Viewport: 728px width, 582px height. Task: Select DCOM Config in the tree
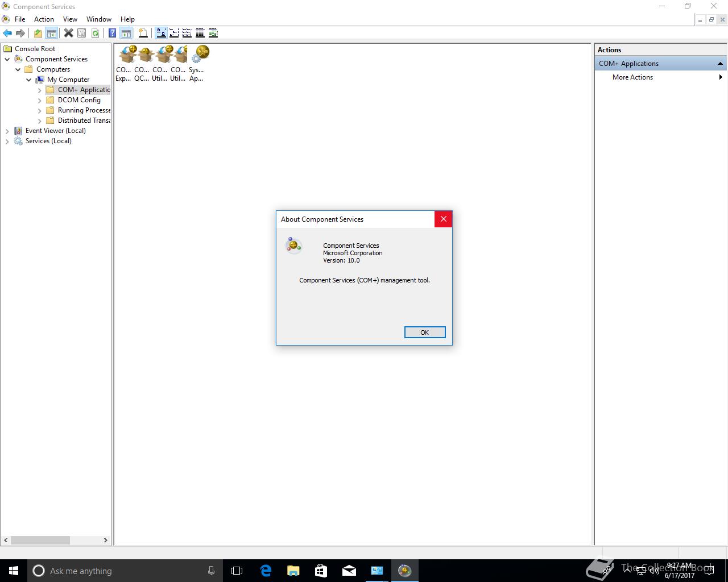[79, 100]
